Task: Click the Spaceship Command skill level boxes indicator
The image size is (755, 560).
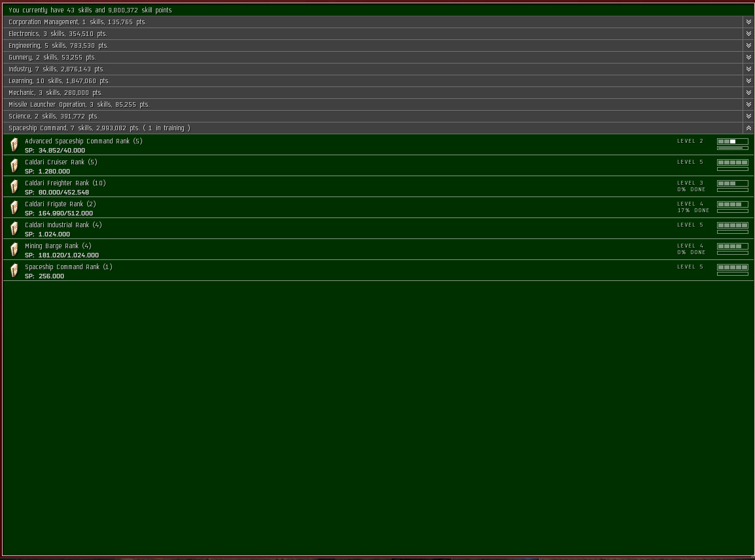Action: click(732, 267)
